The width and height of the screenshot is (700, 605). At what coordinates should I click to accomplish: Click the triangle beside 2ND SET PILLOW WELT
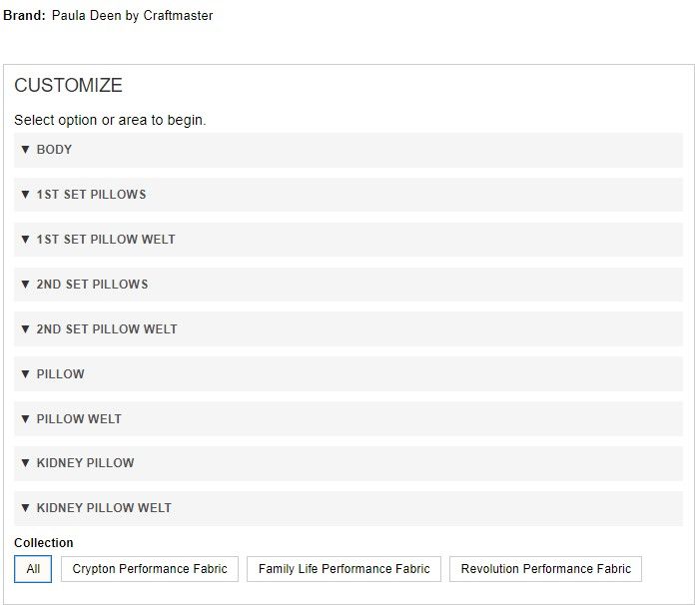(x=26, y=329)
